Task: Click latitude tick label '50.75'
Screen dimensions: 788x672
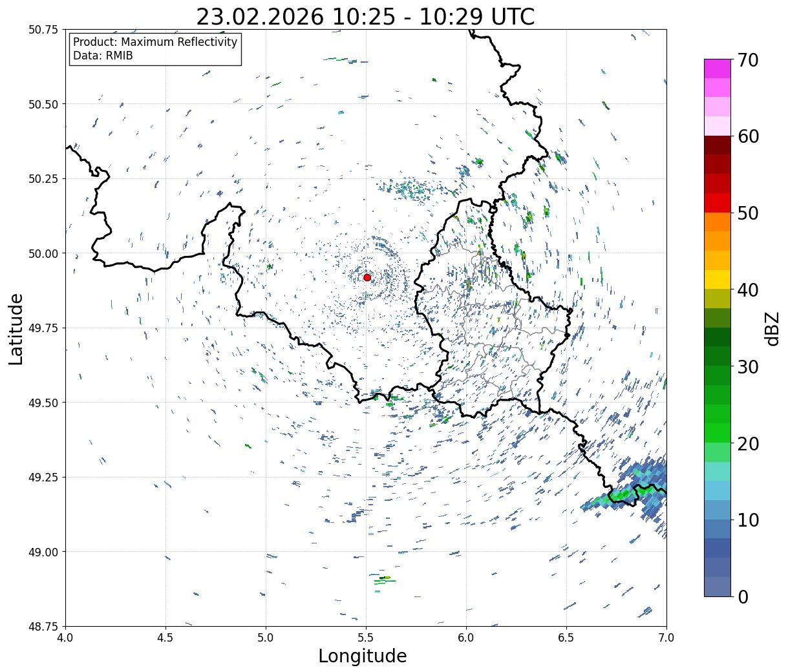Action: (43, 30)
